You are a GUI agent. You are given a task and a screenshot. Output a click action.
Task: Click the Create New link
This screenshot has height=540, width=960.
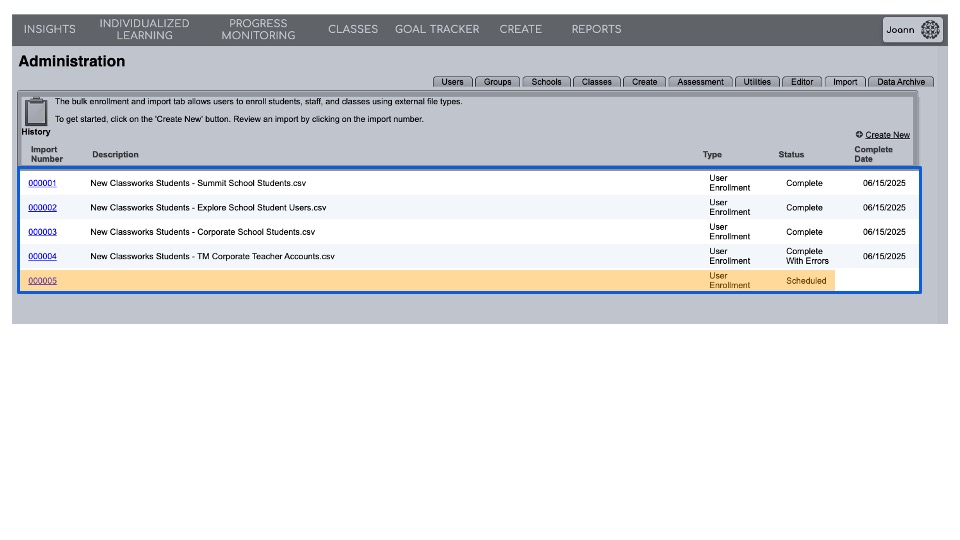[x=887, y=135]
